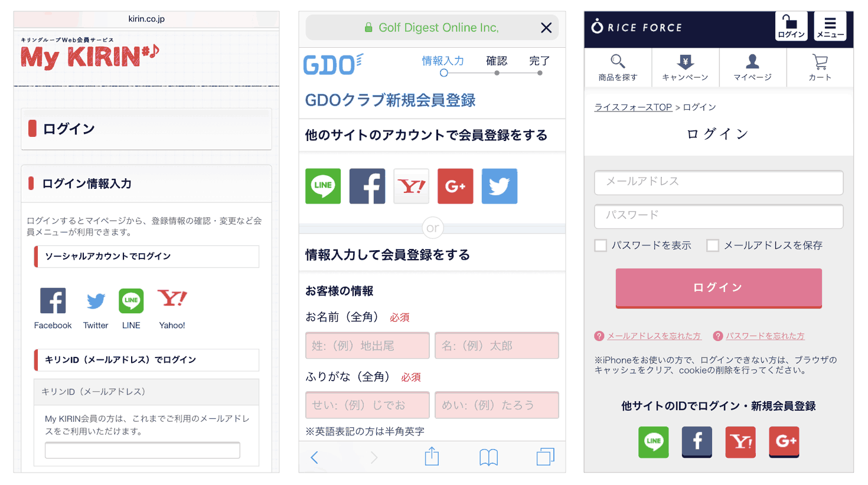
Task: Open メールアドレスを忘れた方 link
Action: pyautogui.click(x=654, y=336)
